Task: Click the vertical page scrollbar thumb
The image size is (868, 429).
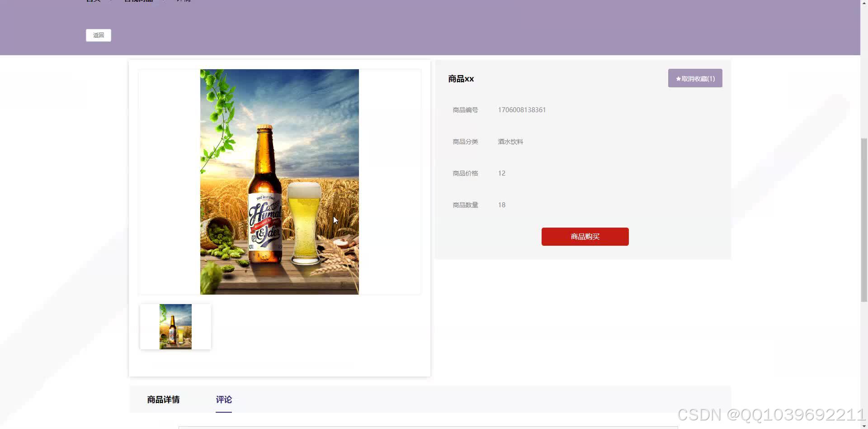Action: 864,220
